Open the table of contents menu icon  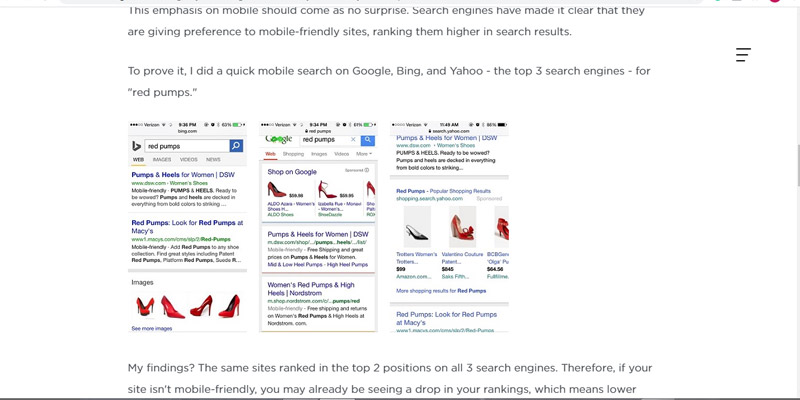[743, 55]
